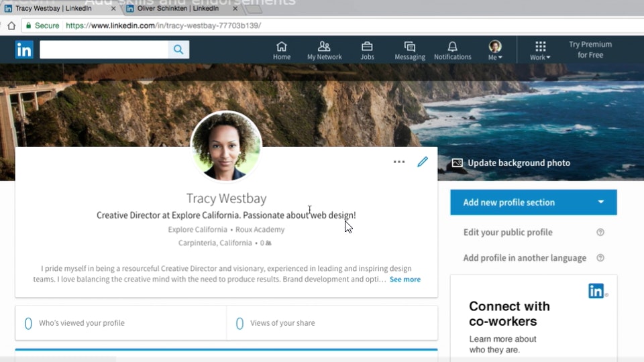This screenshot has width=644, height=362.
Task: Click the search magnifier button
Action: click(x=178, y=50)
